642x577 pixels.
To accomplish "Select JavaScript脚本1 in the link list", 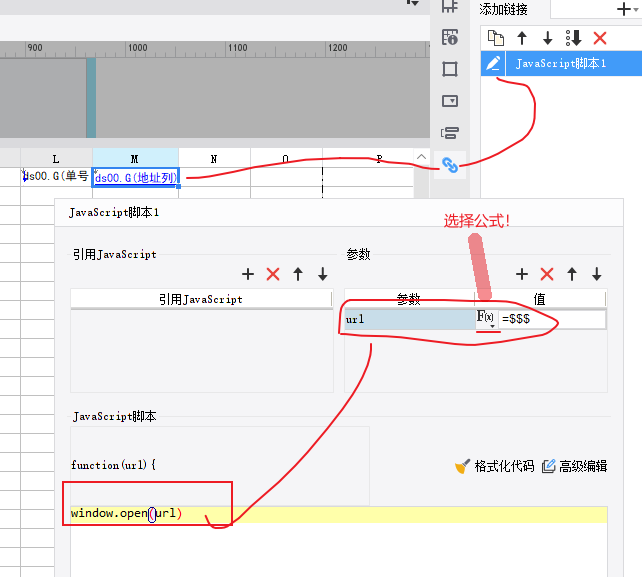I will (x=560, y=63).
